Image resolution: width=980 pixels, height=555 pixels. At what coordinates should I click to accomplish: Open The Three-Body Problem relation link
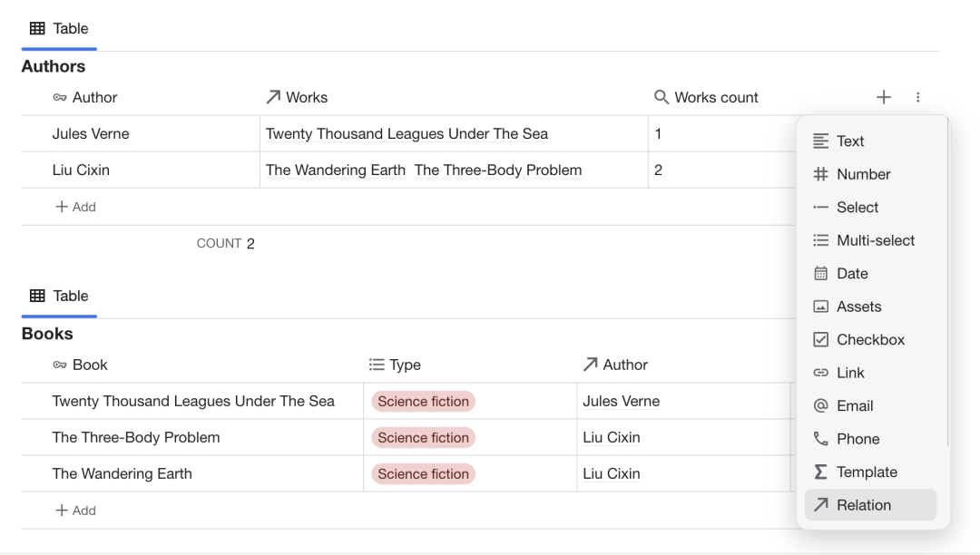point(497,170)
